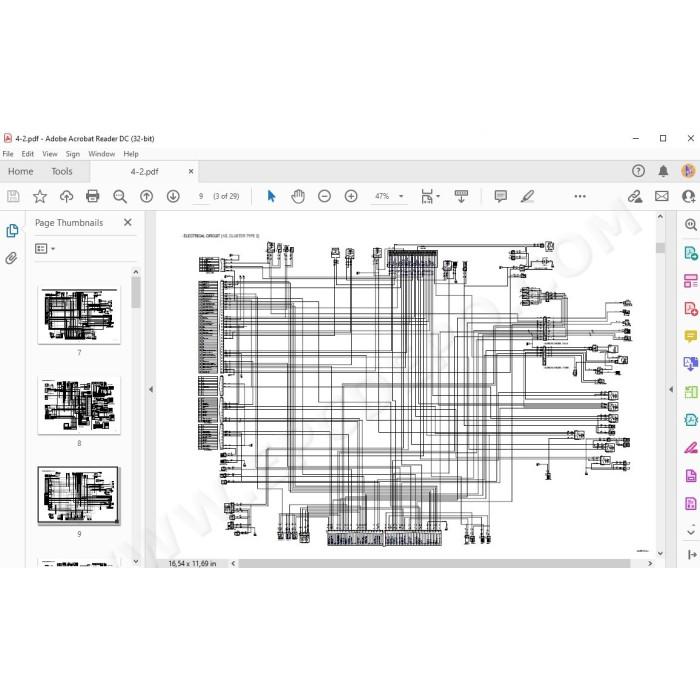The width and height of the screenshot is (700, 700).
Task: Click the scrolling mode icon
Action: [x=461, y=196]
